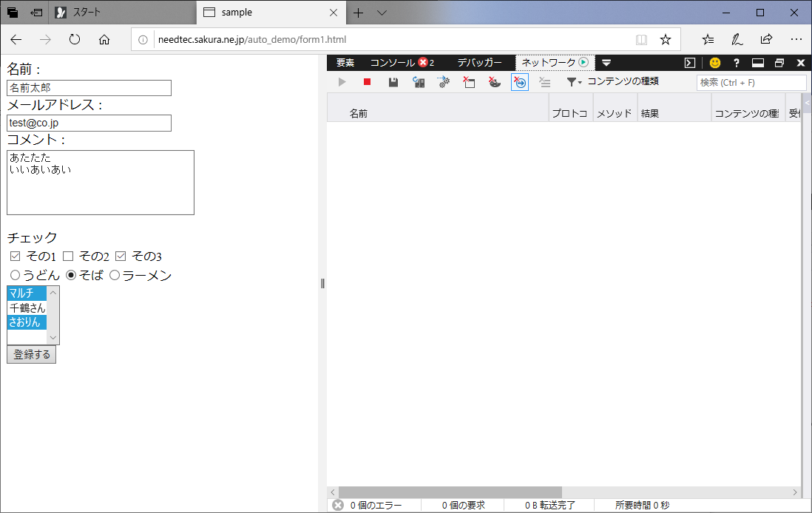
Task: Open the DevTools console drawer icon
Action: coord(690,63)
